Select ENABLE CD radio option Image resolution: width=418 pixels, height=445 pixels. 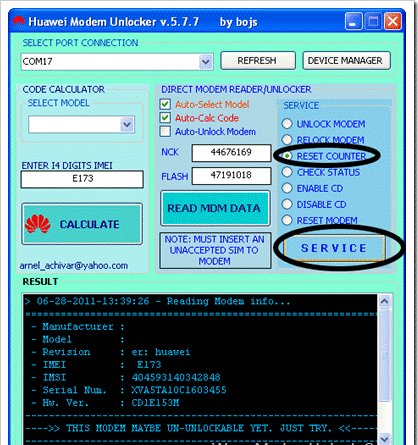(x=287, y=188)
